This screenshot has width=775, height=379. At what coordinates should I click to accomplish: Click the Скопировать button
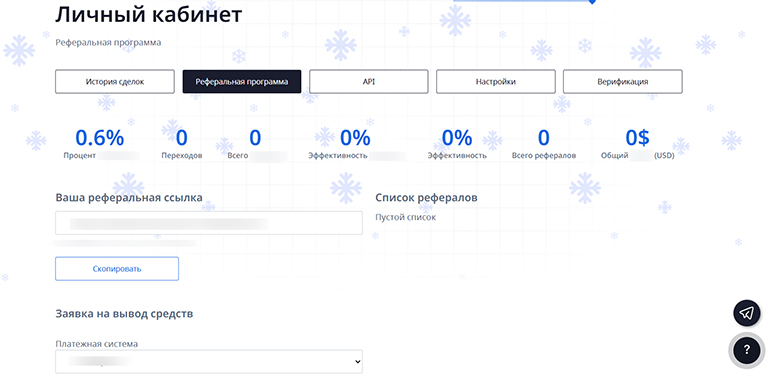click(x=117, y=269)
